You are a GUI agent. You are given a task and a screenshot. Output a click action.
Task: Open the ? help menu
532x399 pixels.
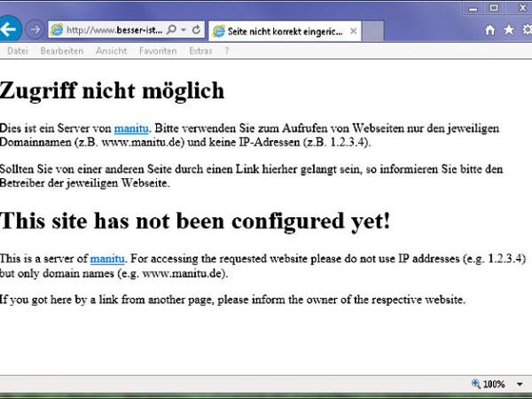click(x=227, y=51)
